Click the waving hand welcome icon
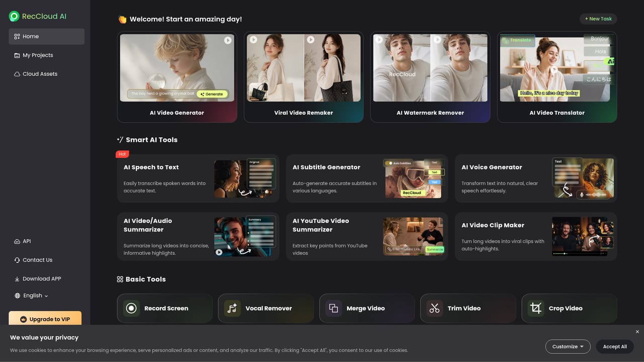The image size is (644, 362). tap(122, 19)
